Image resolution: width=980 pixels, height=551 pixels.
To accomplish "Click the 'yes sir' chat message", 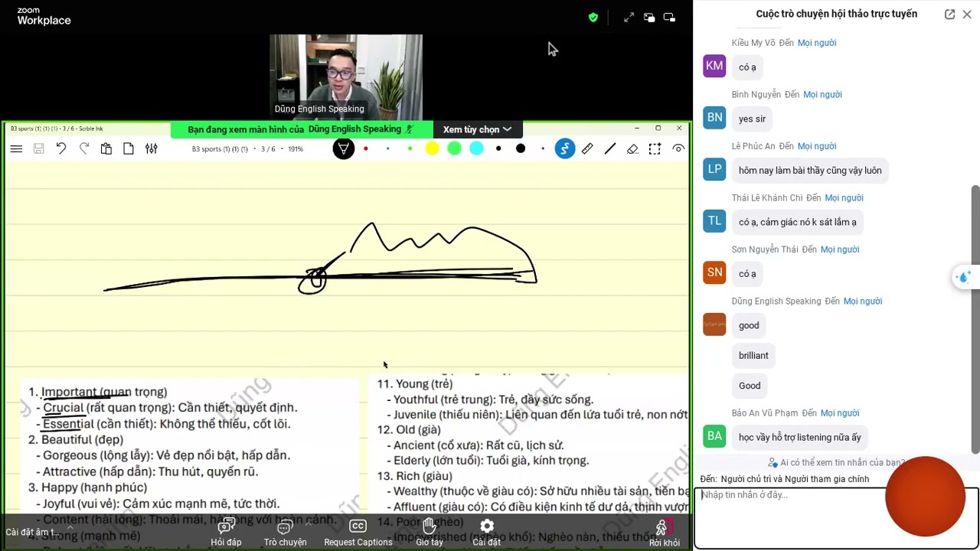I will click(752, 119).
